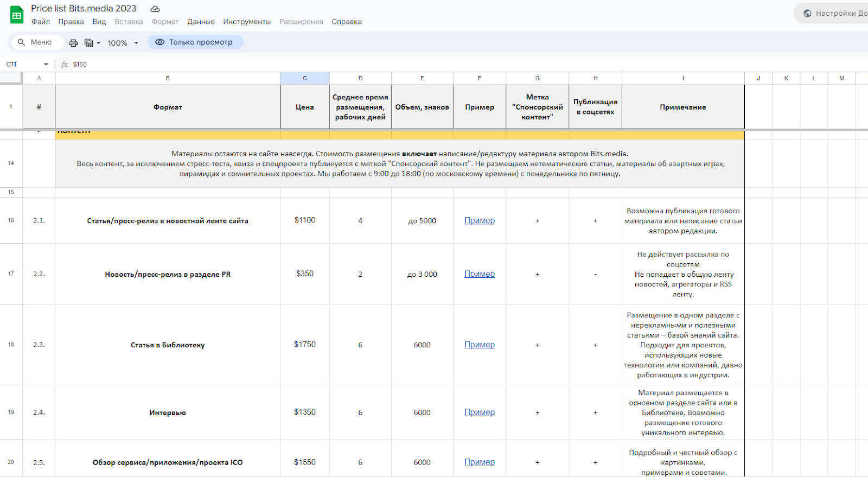868x477 pixels.
Task: Click the Интервью format cell
Action: click(168, 412)
